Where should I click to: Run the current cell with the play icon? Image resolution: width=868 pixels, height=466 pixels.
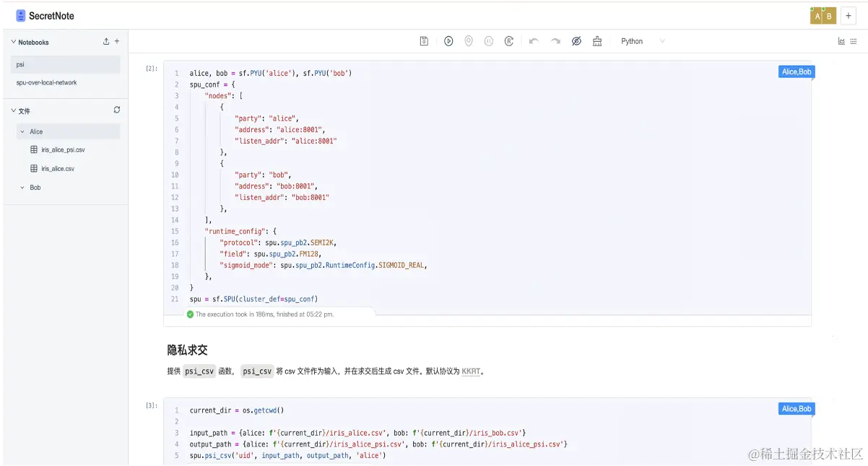448,41
